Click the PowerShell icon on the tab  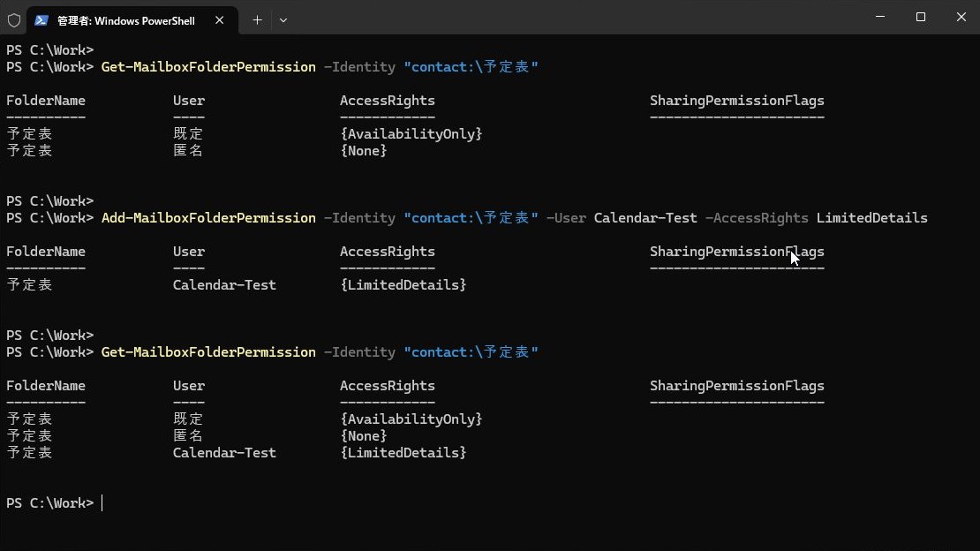click(x=41, y=19)
